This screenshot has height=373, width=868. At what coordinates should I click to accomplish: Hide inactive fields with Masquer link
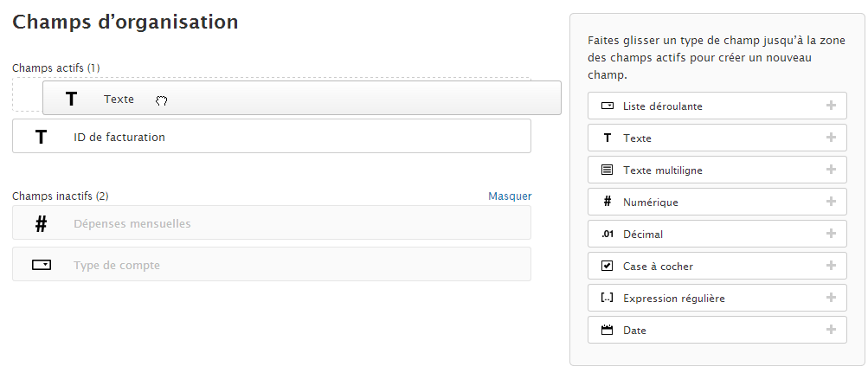510,196
